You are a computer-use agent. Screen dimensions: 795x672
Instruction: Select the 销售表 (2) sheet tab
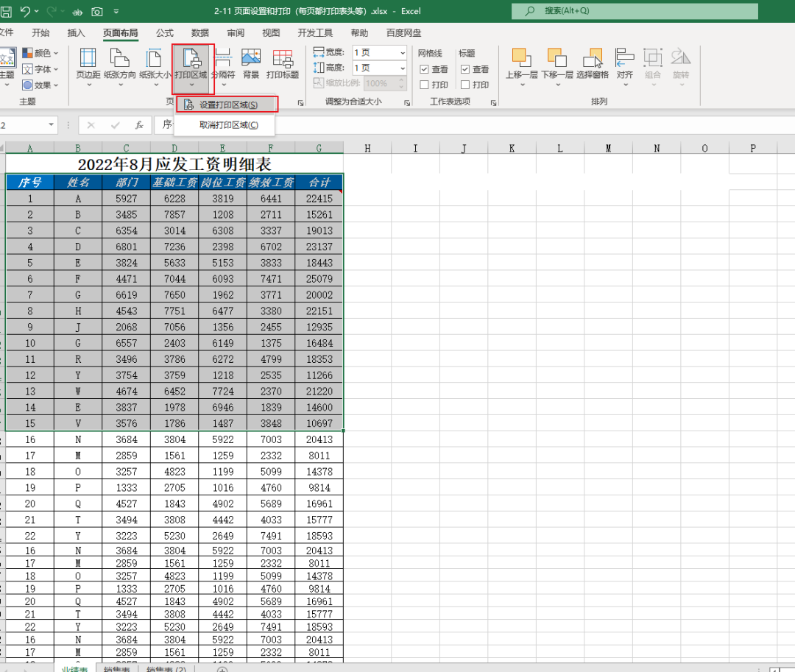(166, 668)
